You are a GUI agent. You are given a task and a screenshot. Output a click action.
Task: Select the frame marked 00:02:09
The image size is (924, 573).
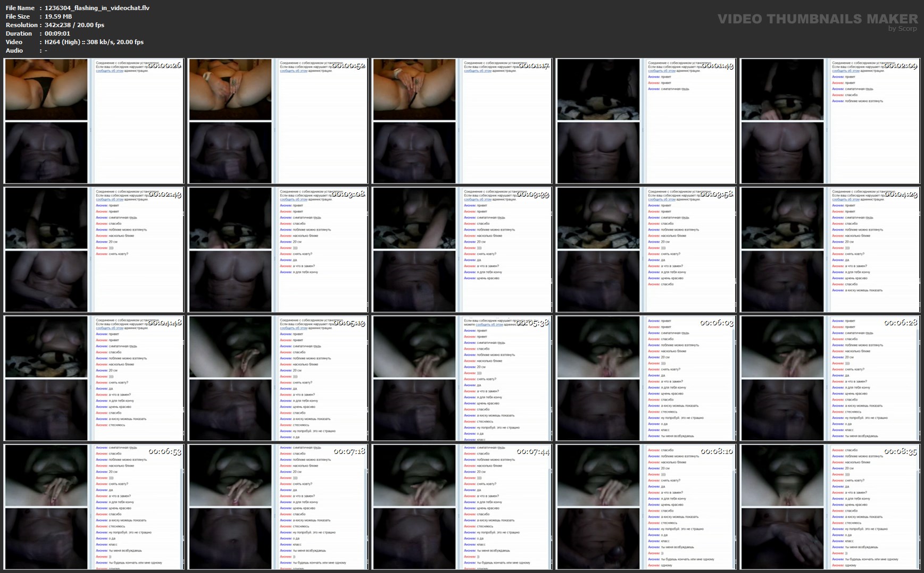point(830,121)
